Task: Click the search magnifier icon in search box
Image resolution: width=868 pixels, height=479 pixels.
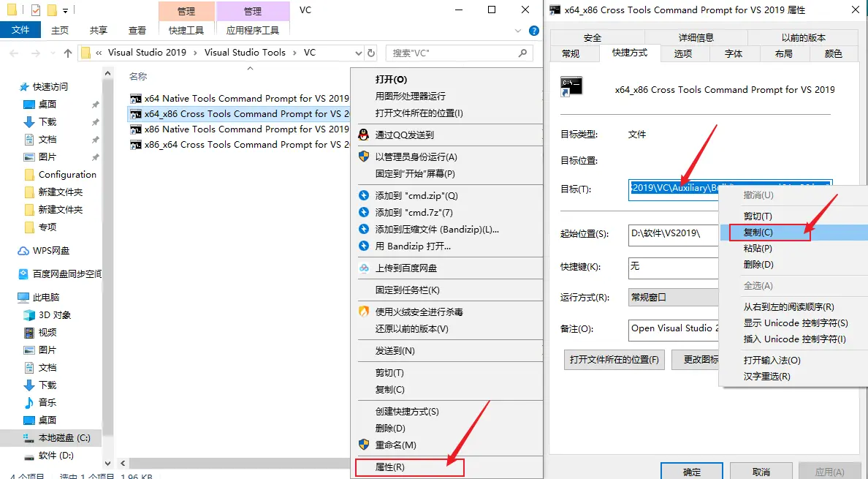Action: click(522, 53)
